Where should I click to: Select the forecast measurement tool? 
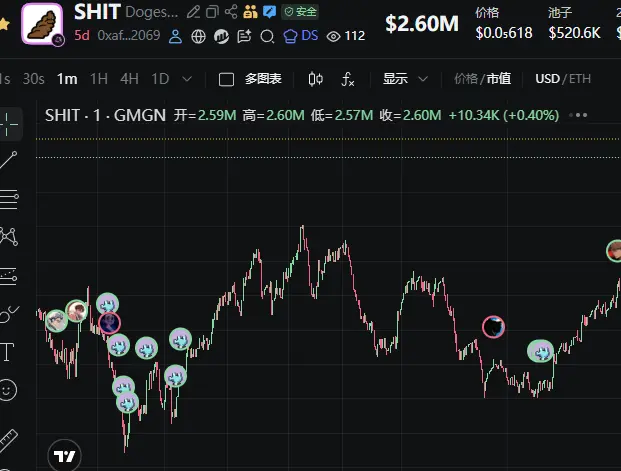point(9,276)
